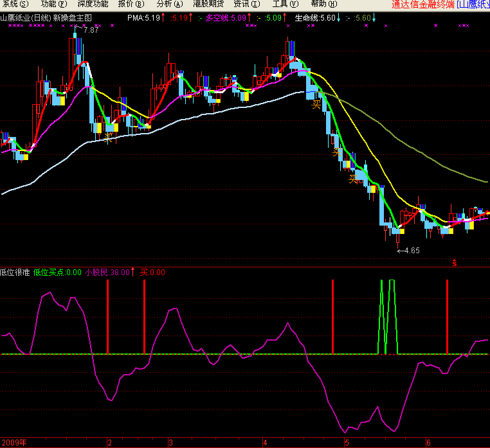Click the month 3 marker on time axis
This screenshot has height=448, width=490.
point(170,443)
